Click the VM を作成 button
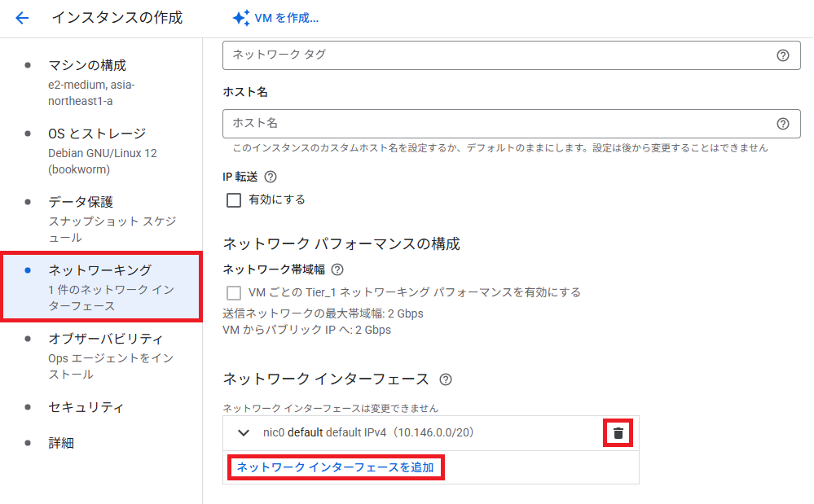Image resolution: width=814 pixels, height=504 pixels. [x=286, y=18]
